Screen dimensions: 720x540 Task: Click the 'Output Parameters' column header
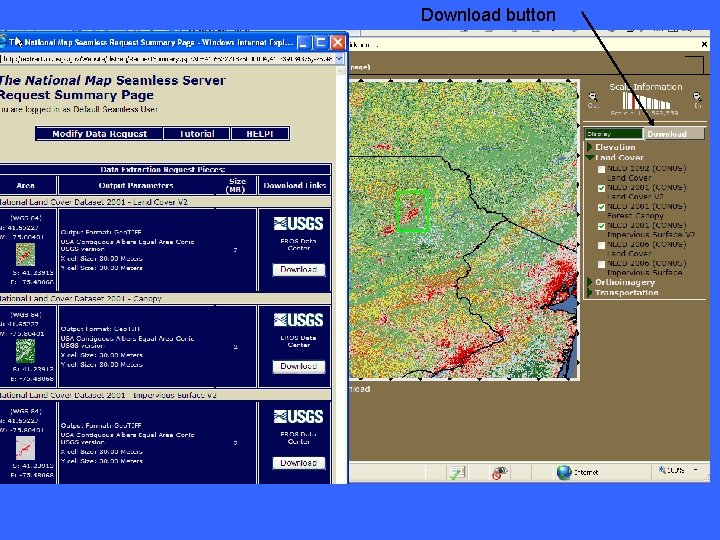pyautogui.click(x=136, y=186)
